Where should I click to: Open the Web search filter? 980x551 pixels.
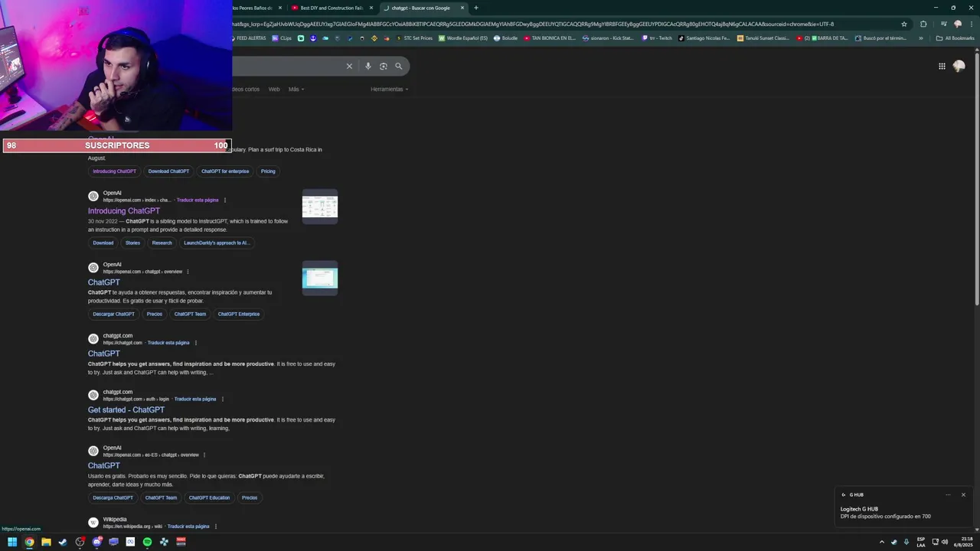coord(274,90)
